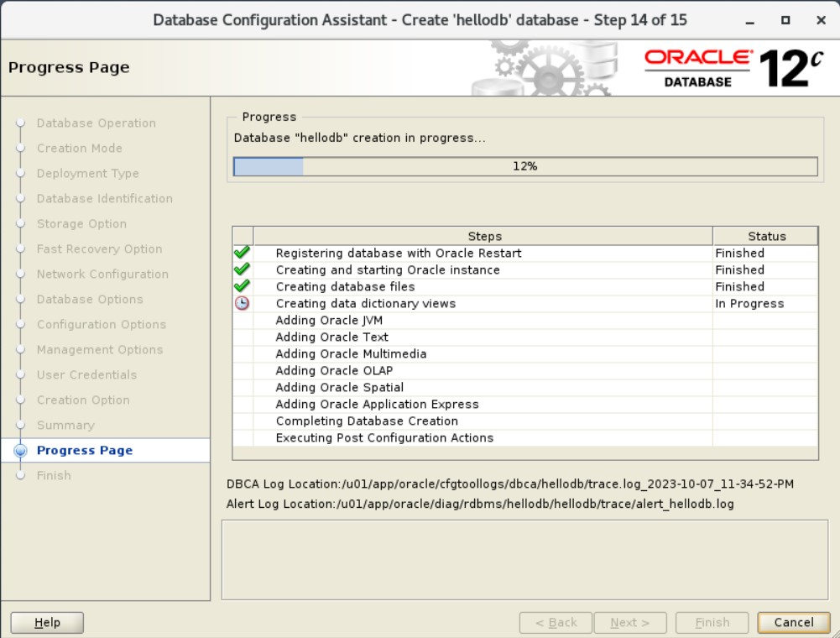Click the Progress Page step bullet in sidebar
840x638 pixels.
pos(20,450)
